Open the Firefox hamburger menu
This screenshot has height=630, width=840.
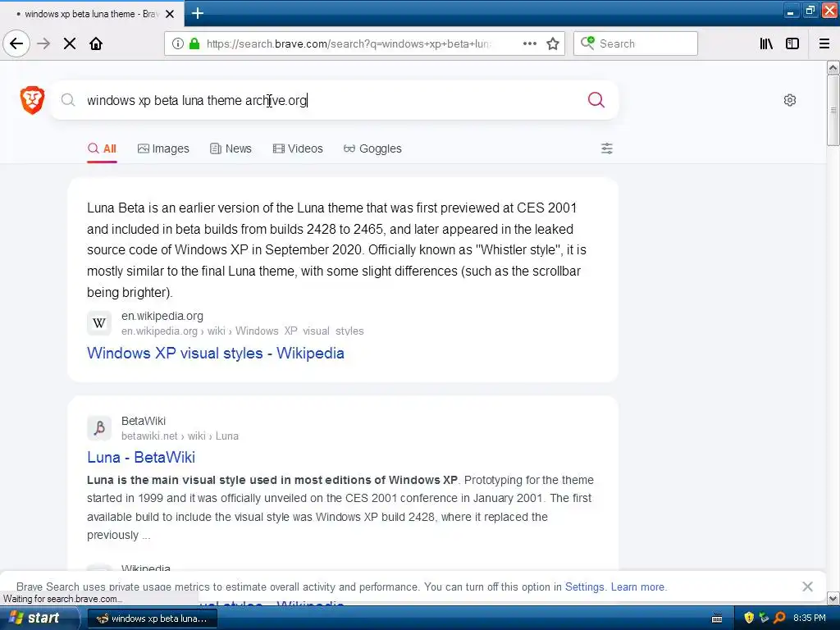click(824, 43)
